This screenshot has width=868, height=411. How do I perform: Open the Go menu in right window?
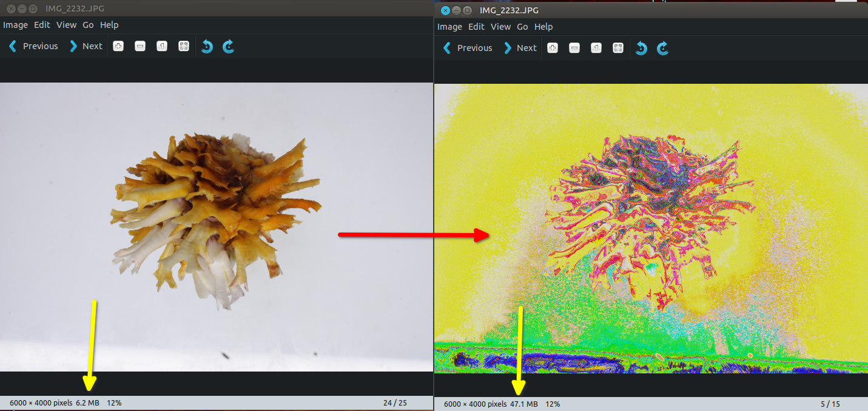pyautogui.click(x=522, y=27)
